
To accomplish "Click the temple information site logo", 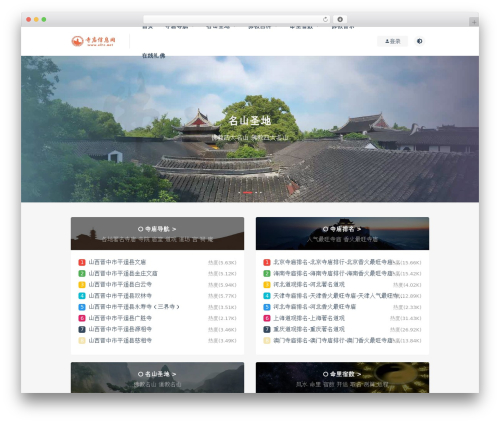I will coord(93,41).
